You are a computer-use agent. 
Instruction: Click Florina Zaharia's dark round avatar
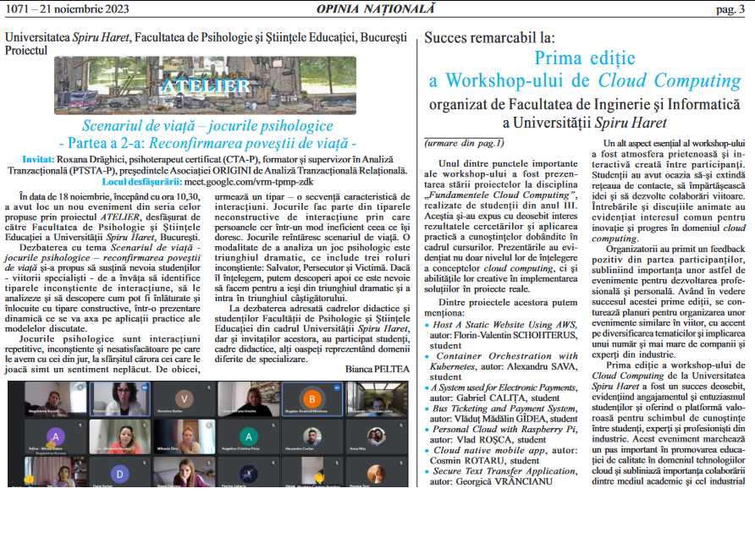248,474
